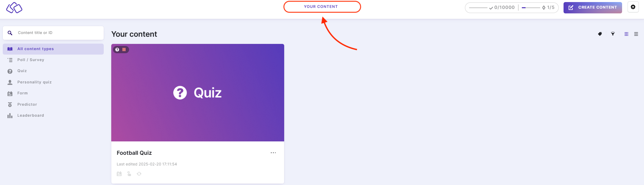Click the search magnifier icon
Screen dimensions: 644x185
coord(10,33)
